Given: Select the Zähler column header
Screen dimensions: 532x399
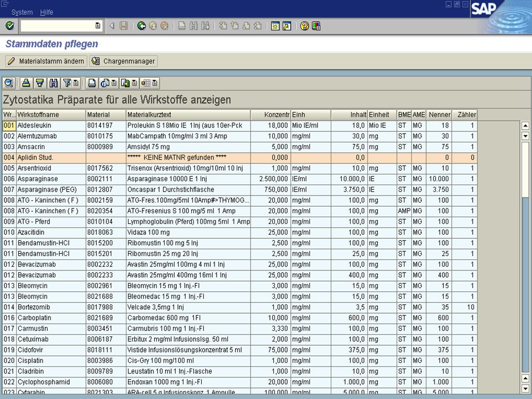Looking at the screenshot, I should (x=465, y=115).
